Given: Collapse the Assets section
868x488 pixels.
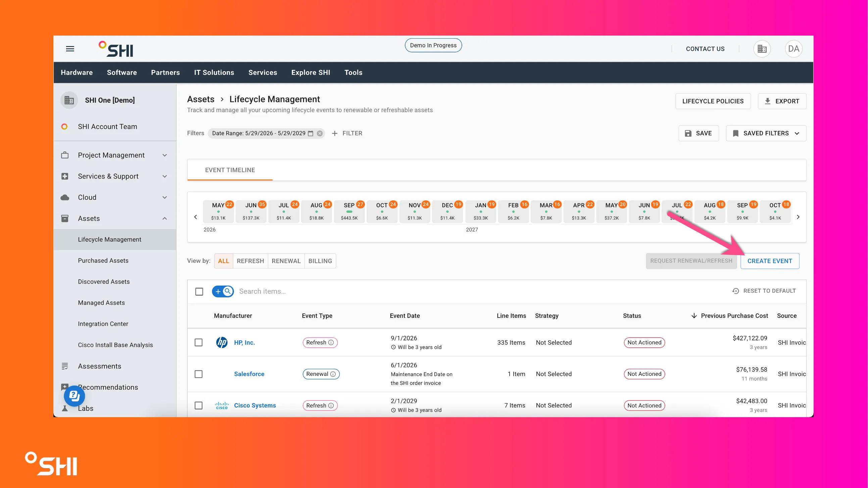Looking at the screenshot, I should click(114, 218).
